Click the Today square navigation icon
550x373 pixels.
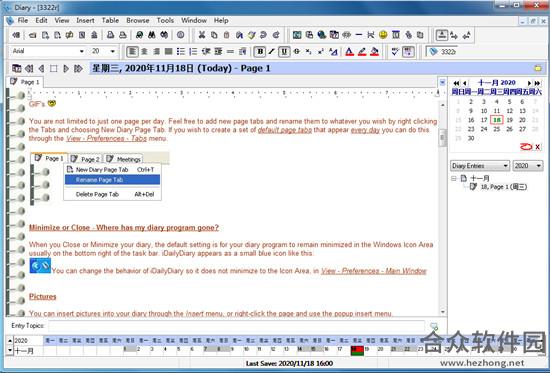tap(53, 68)
